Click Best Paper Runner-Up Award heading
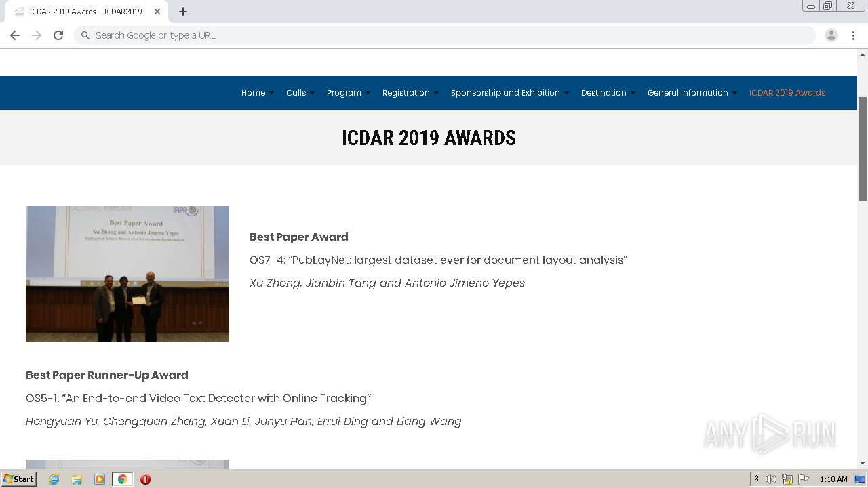Viewport: 868px width, 488px height. 107,375
